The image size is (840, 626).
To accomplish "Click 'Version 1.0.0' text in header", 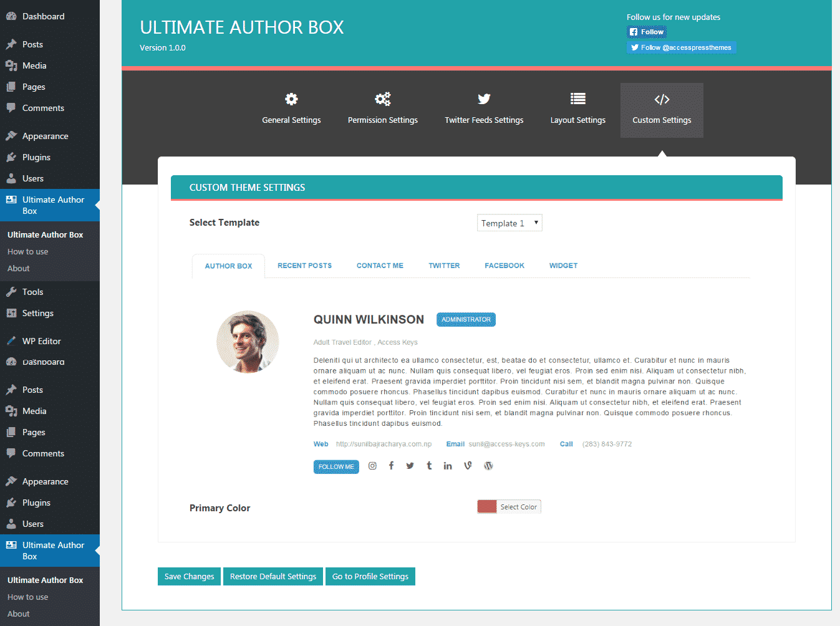I will point(162,48).
